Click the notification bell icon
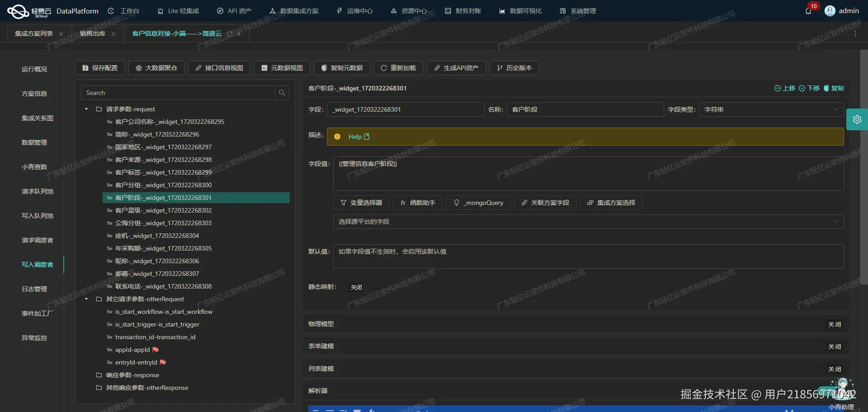 809,11
